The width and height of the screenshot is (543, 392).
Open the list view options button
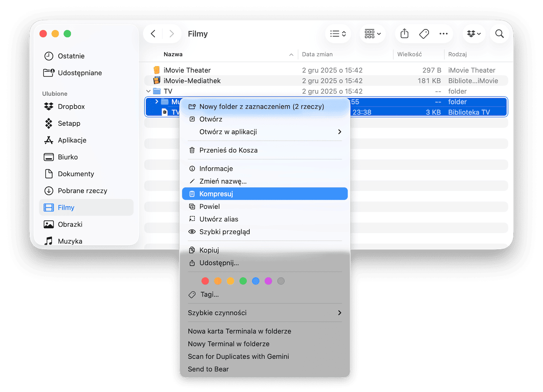tap(338, 34)
